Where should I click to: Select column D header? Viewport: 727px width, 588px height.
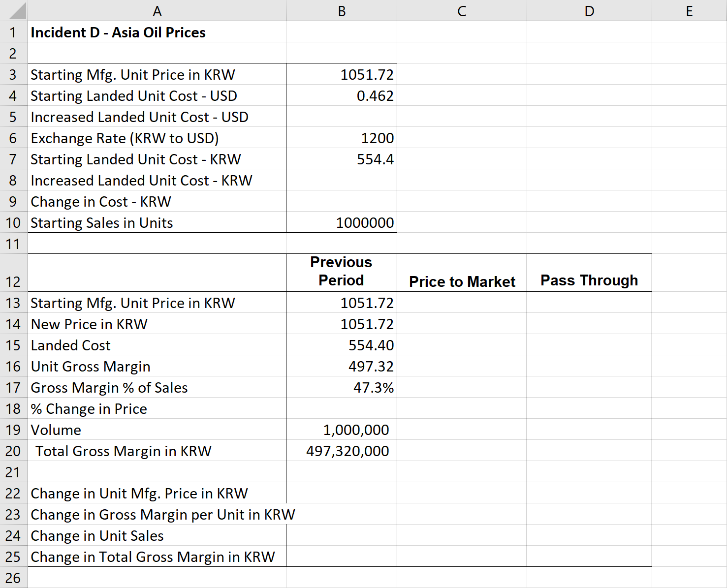(589, 10)
